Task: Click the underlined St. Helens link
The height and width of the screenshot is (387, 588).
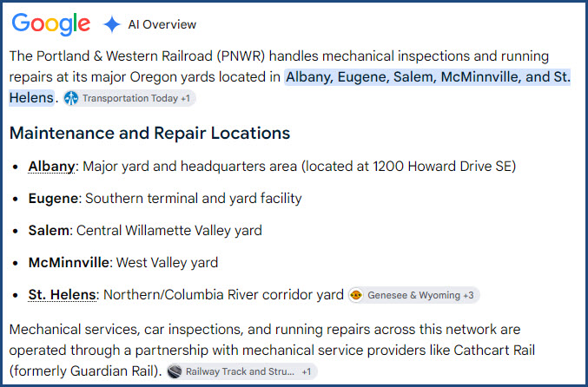Action: pos(63,294)
